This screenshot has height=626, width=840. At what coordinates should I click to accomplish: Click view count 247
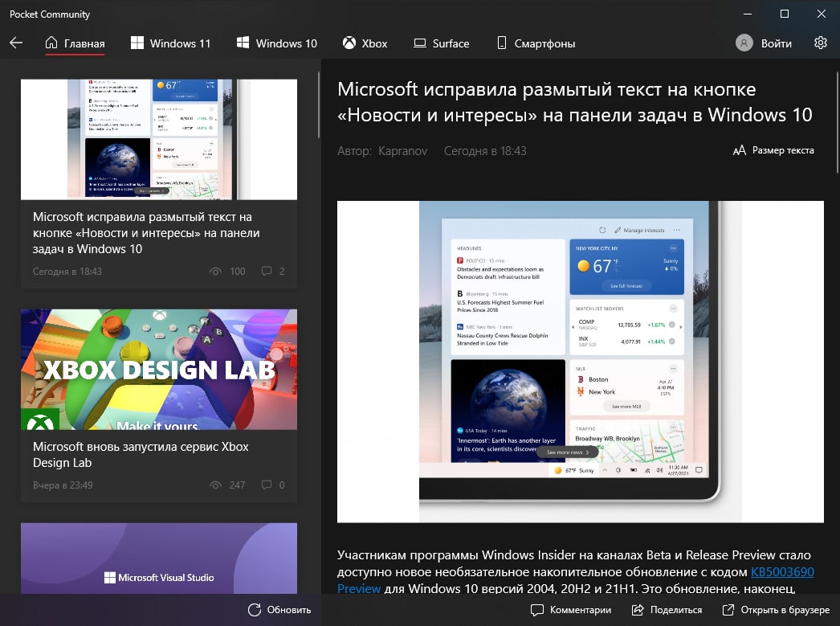coord(238,485)
